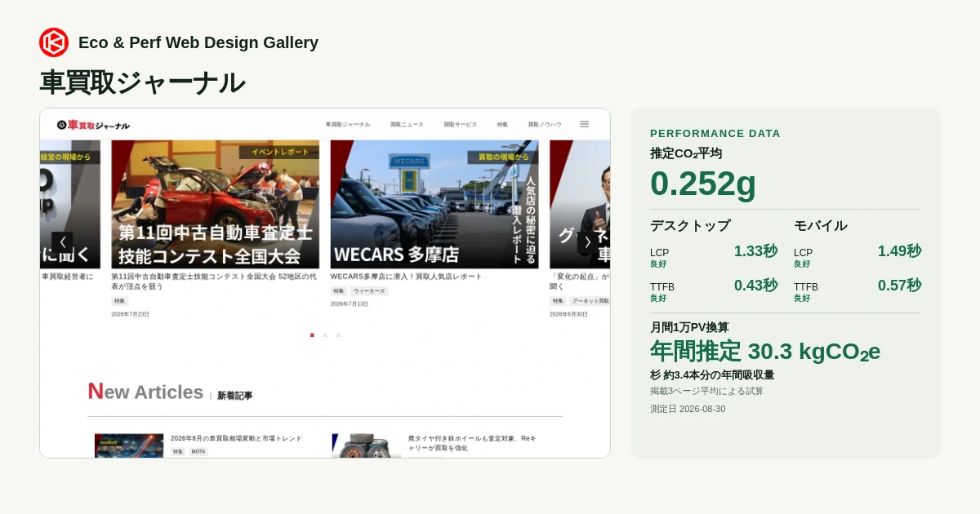
Task: Open the 第11回中古自動車査定士 contest slide image
Action: (x=216, y=204)
